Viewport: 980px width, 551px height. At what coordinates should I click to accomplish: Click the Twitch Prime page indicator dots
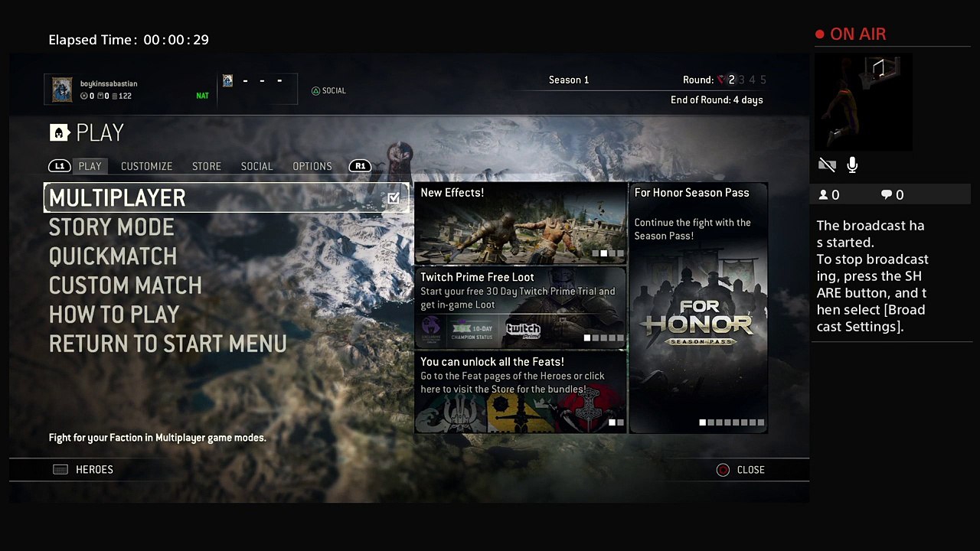point(604,337)
